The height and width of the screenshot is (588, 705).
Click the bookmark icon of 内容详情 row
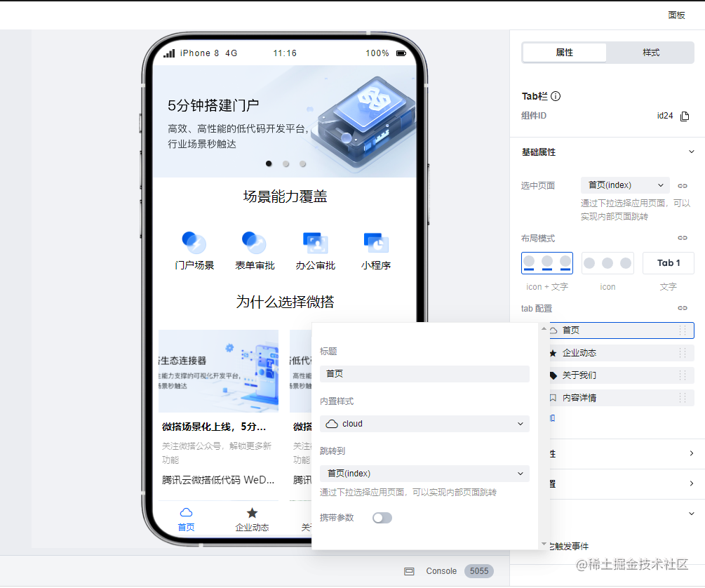click(553, 398)
